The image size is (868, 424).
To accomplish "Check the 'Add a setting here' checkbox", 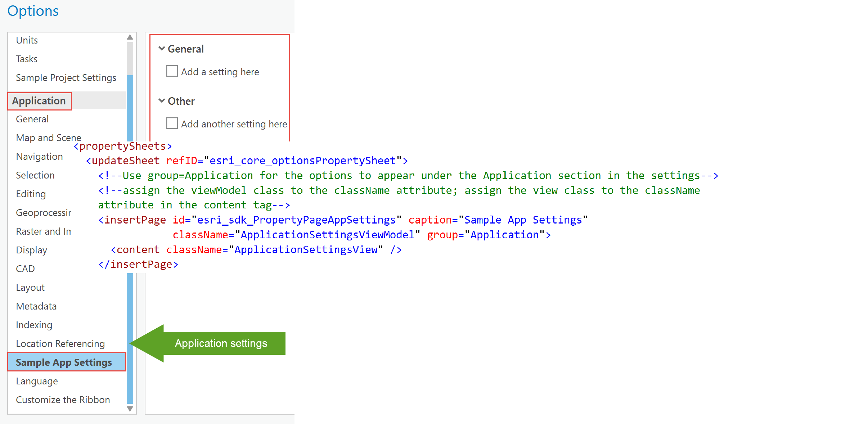I will click(172, 71).
